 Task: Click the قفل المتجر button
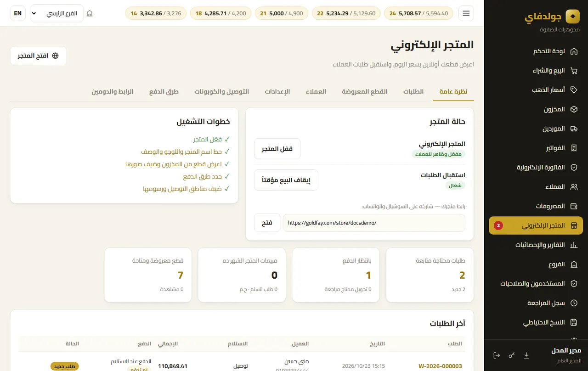coord(277,149)
